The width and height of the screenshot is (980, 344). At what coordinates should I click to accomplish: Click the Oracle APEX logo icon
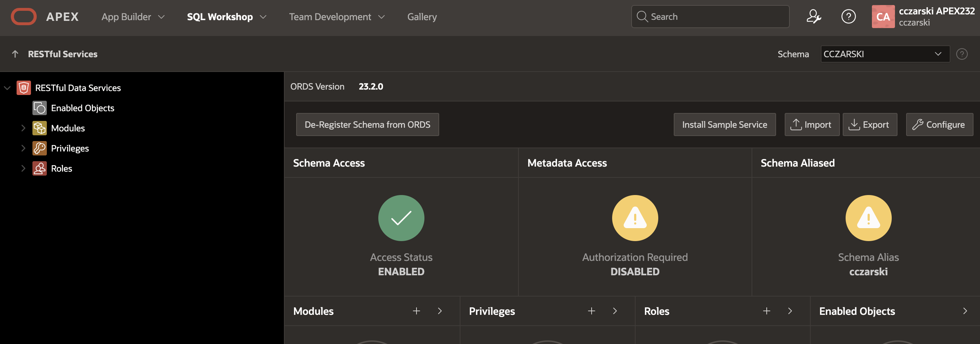tap(23, 17)
